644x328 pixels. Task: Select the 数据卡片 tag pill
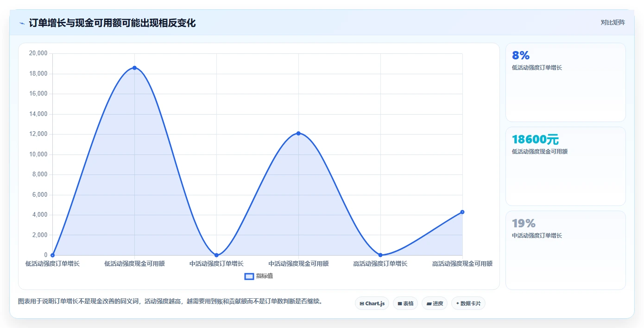pos(468,303)
